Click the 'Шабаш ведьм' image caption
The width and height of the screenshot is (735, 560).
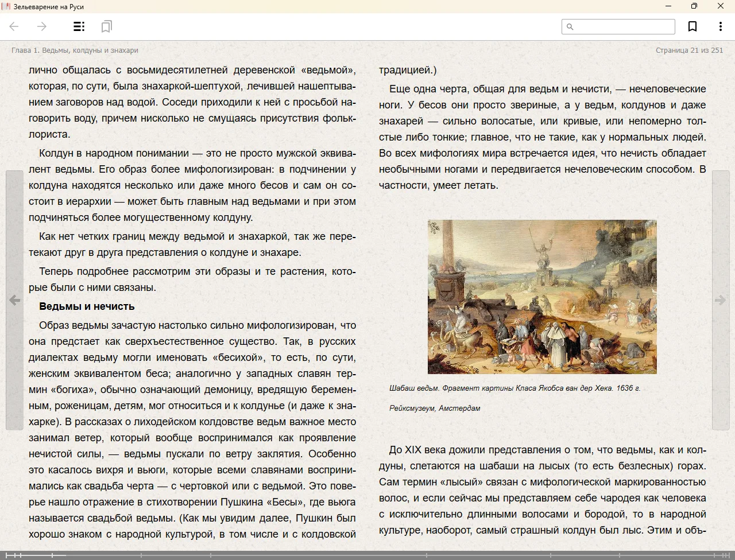click(x=514, y=388)
